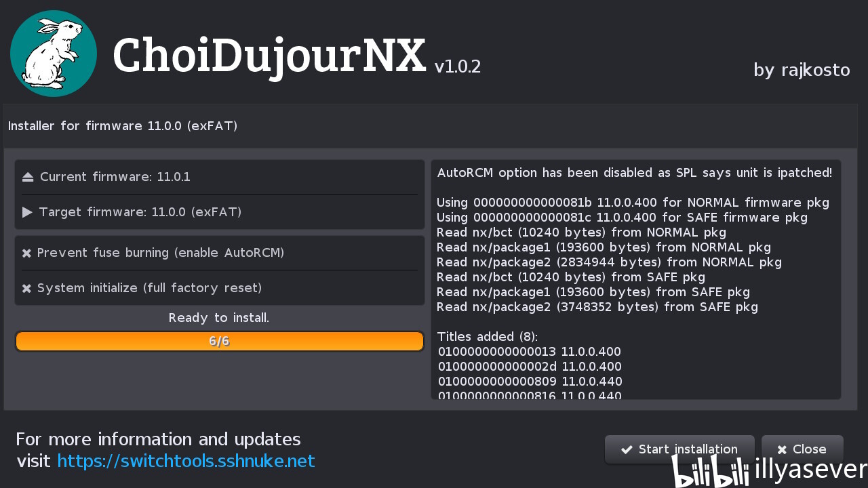Click the AutoRCM option disabled log line

pyautogui.click(x=635, y=173)
